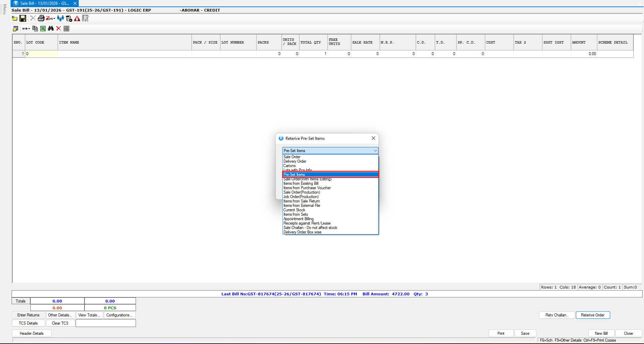Collapse the Pre-Set Items combo box
The image size is (644, 344).
(x=375, y=151)
